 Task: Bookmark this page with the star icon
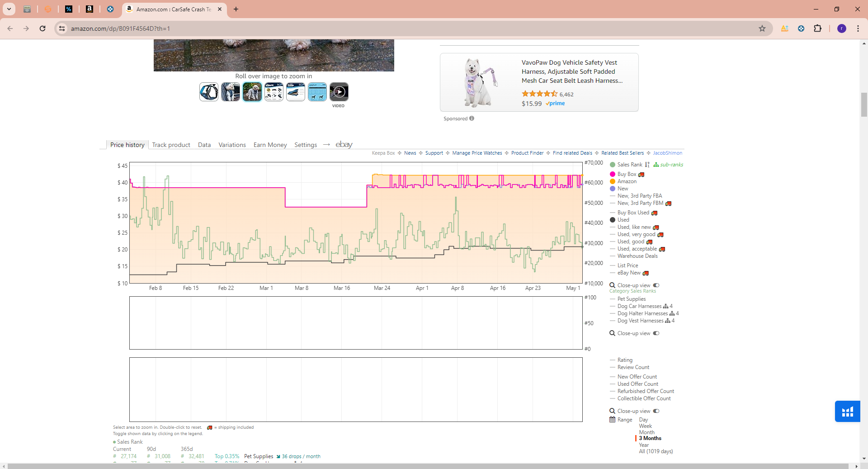tap(762, 28)
